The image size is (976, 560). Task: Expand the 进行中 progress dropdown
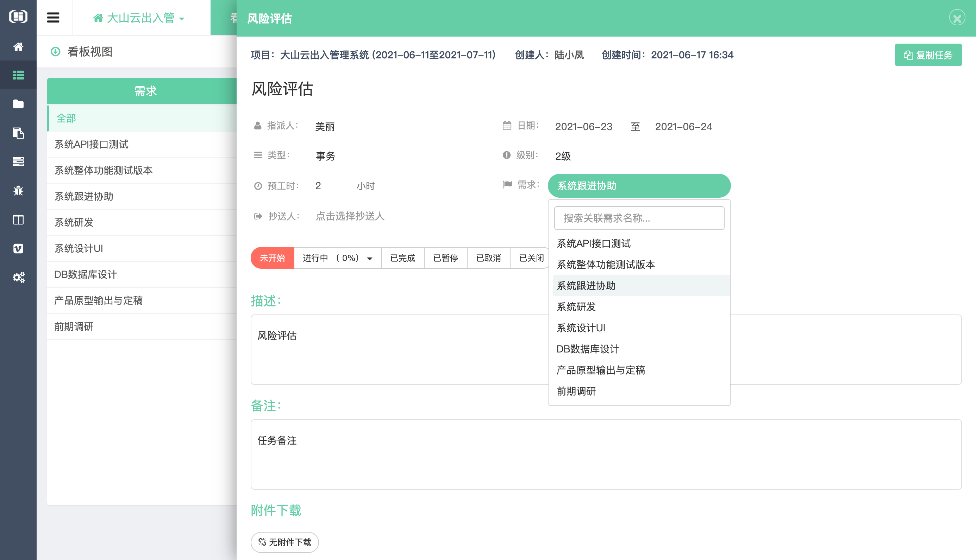point(369,259)
